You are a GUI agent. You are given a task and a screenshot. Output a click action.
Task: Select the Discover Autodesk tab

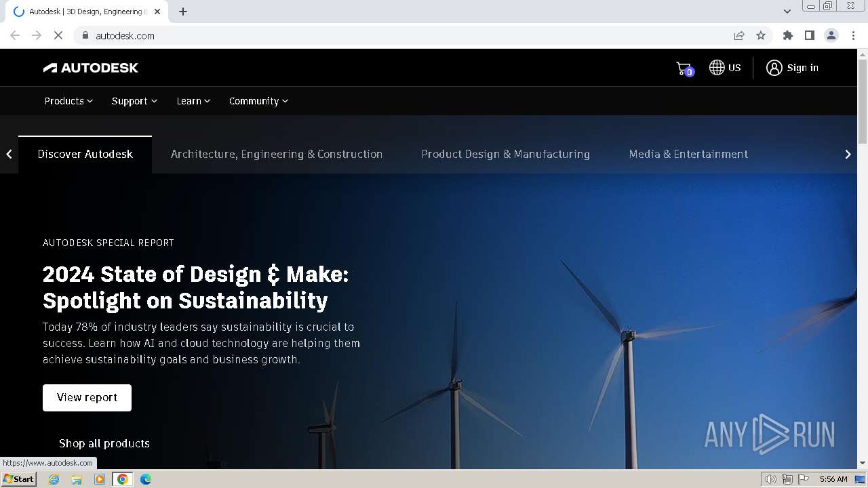point(85,155)
